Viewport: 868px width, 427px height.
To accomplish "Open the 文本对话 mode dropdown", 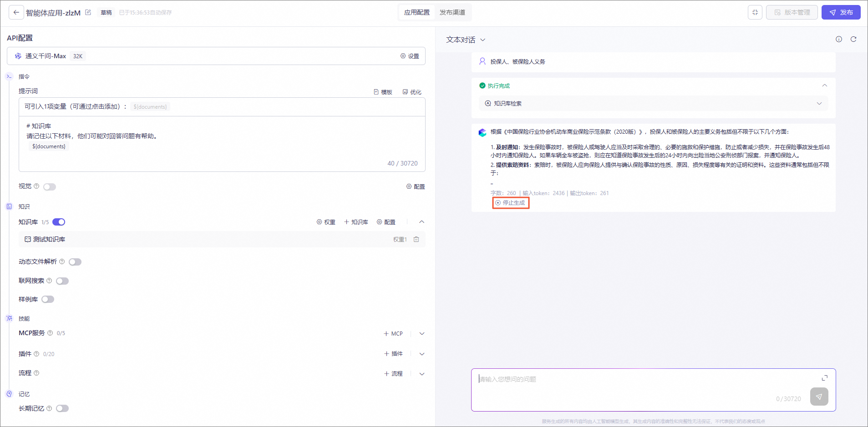I will coord(466,40).
